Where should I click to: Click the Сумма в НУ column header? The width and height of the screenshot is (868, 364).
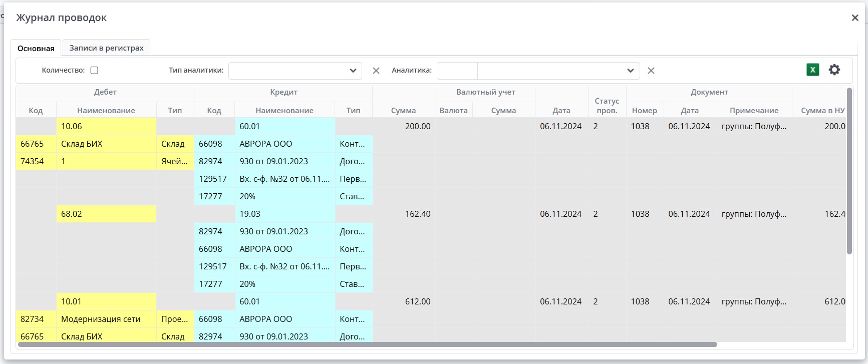pos(822,111)
